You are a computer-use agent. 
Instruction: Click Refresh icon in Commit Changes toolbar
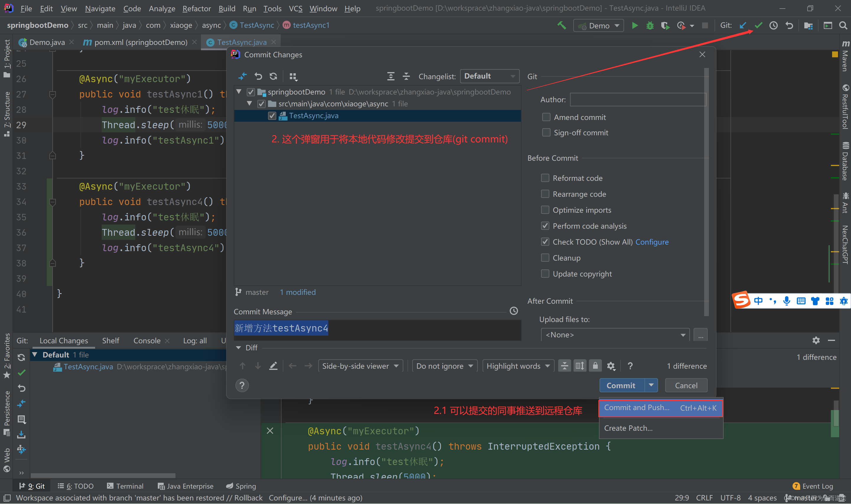273,76
